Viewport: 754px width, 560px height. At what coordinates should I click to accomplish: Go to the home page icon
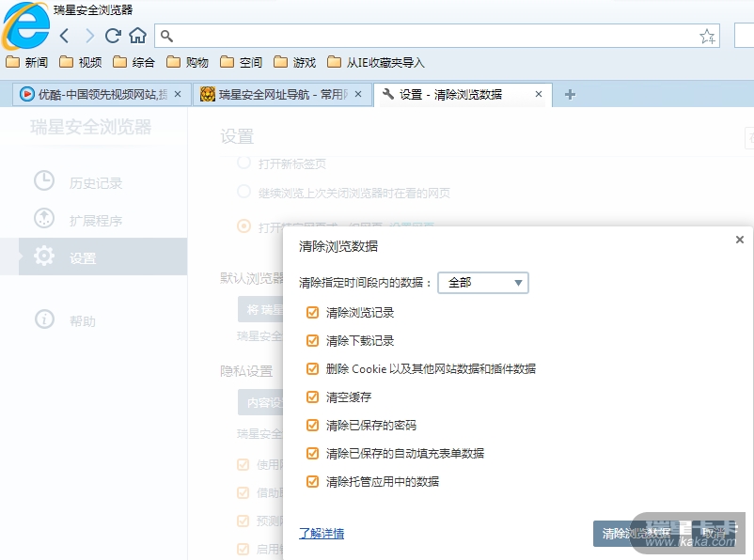[x=137, y=36]
